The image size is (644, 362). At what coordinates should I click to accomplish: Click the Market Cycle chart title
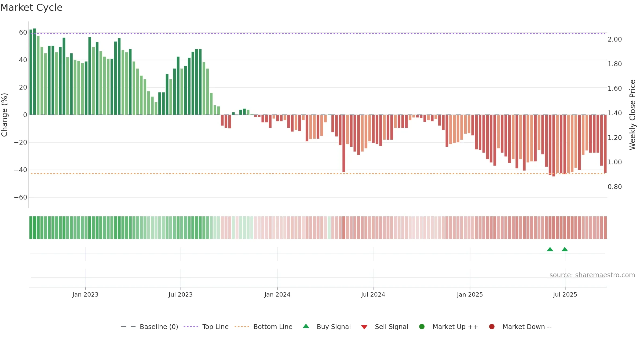[x=31, y=8]
